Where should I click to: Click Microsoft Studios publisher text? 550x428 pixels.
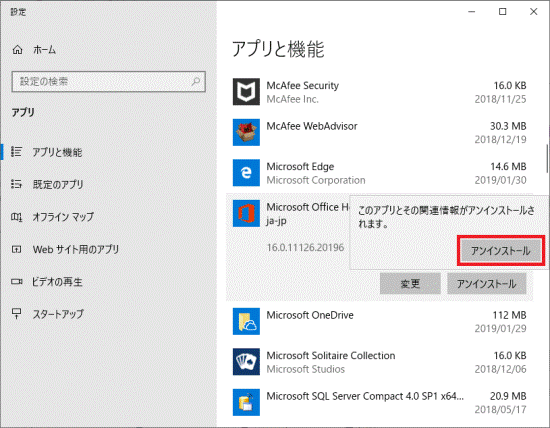(x=306, y=369)
